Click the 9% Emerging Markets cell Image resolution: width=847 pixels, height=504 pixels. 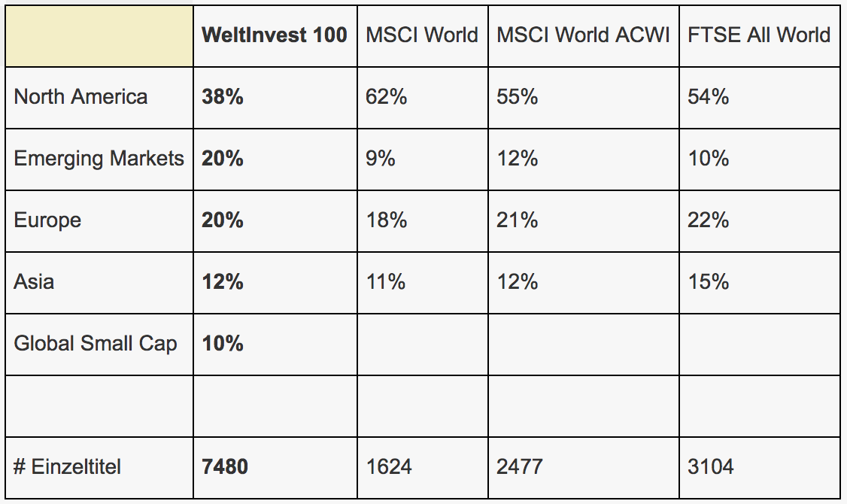pyautogui.click(x=381, y=159)
